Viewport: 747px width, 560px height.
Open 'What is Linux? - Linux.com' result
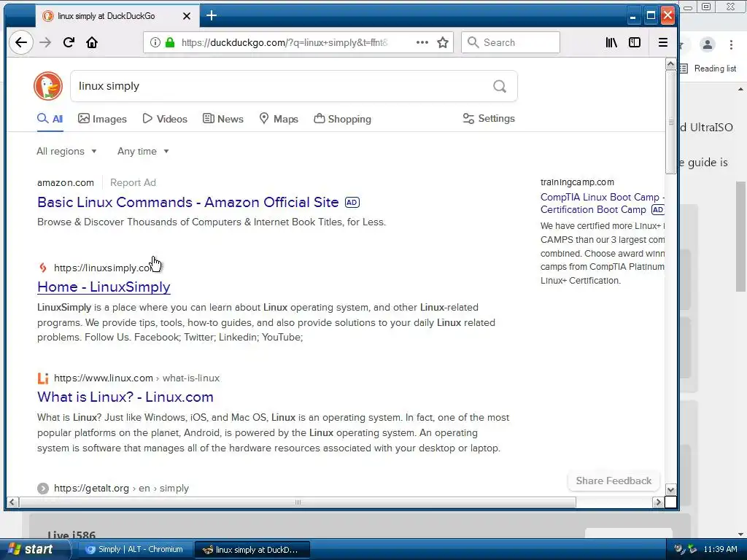click(125, 397)
